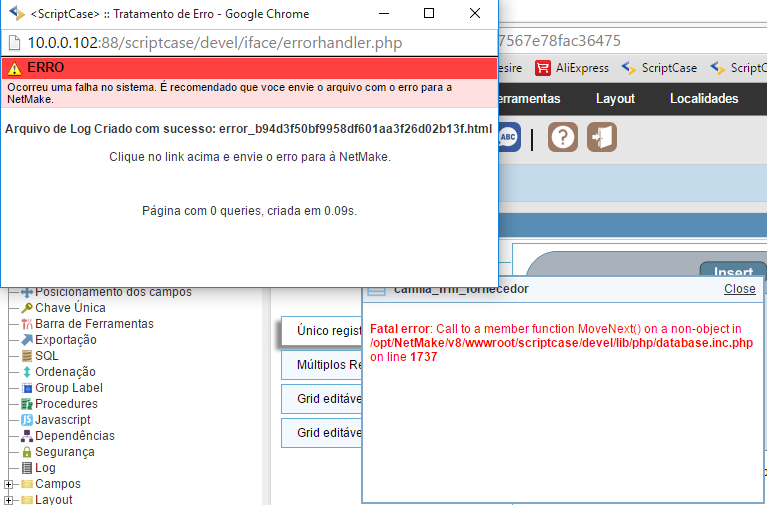Click the help question mark icon
This screenshot has width=767, height=505.
pos(563,137)
